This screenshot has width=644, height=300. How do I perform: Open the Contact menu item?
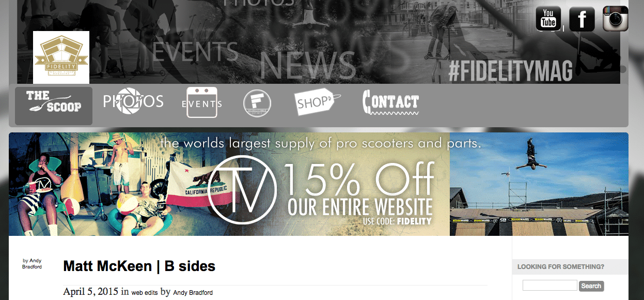(391, 102)
